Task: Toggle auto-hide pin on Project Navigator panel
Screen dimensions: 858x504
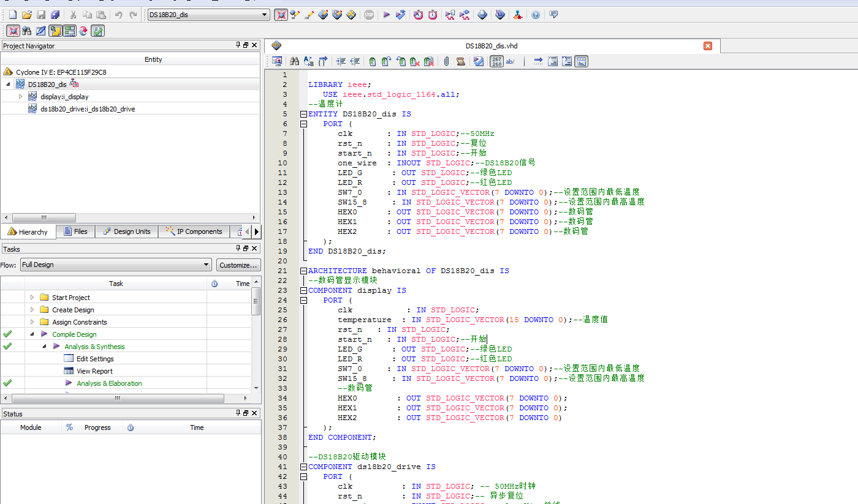Action: 238,45
